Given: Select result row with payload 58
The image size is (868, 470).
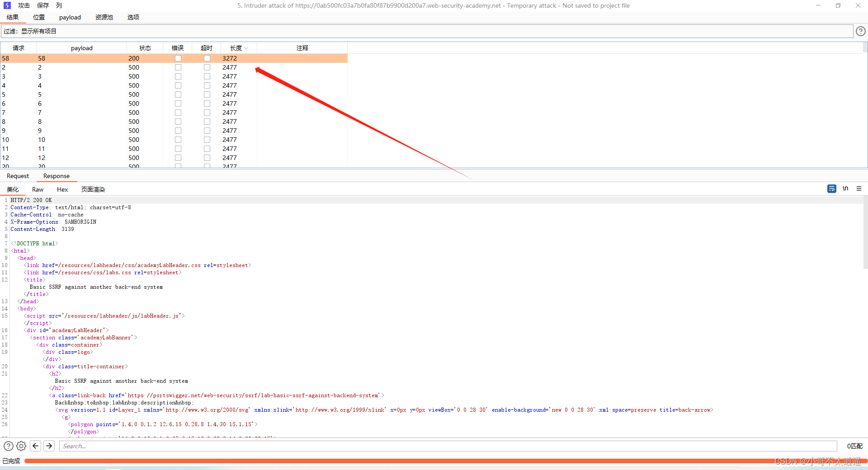Looking at the screenshot, I should [174, 58].
